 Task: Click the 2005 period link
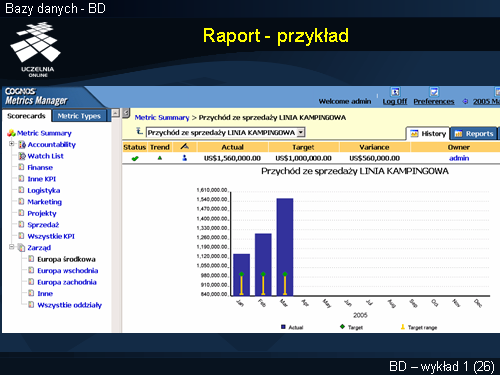coord(486,101)
